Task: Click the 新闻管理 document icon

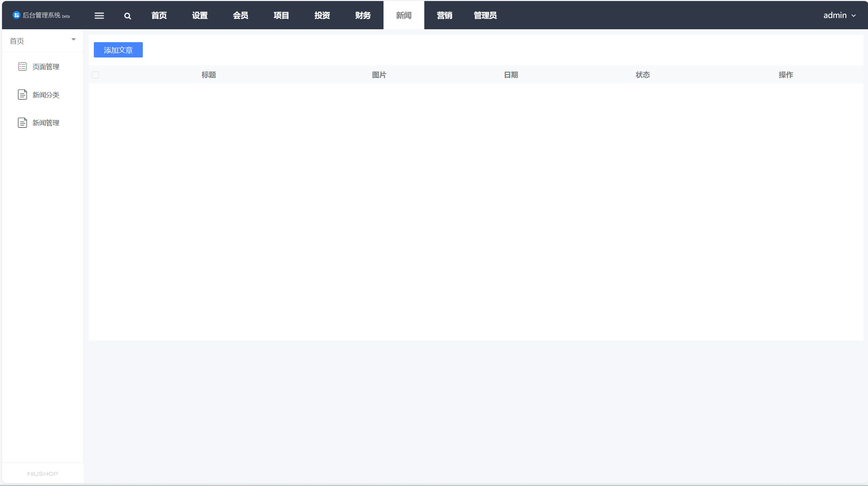Action: click(22, 123)
